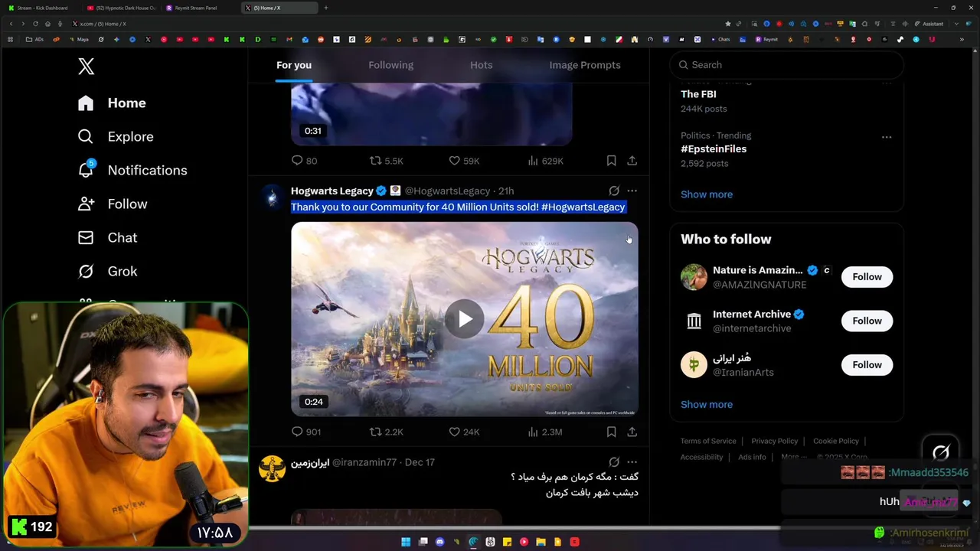Open Discord from the taskbar
The width and height of the screenshot is (980, 551).
point(439,542)
